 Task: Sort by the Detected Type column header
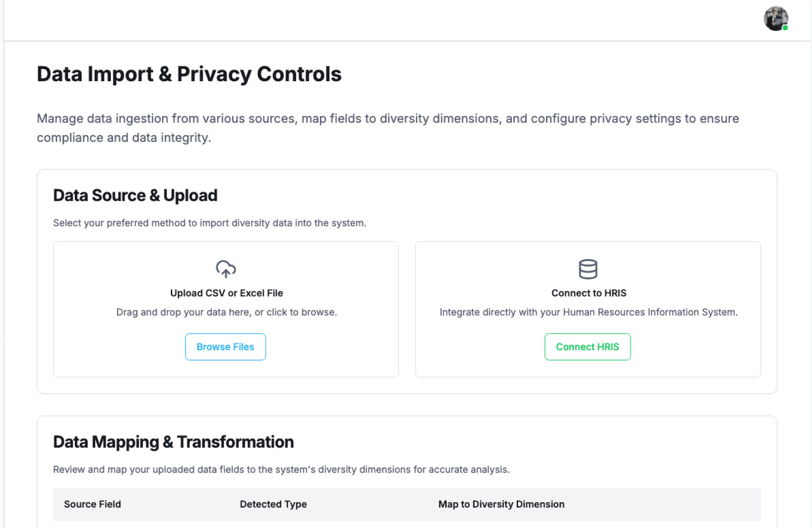pyautogui.click(x=273, y=504)
